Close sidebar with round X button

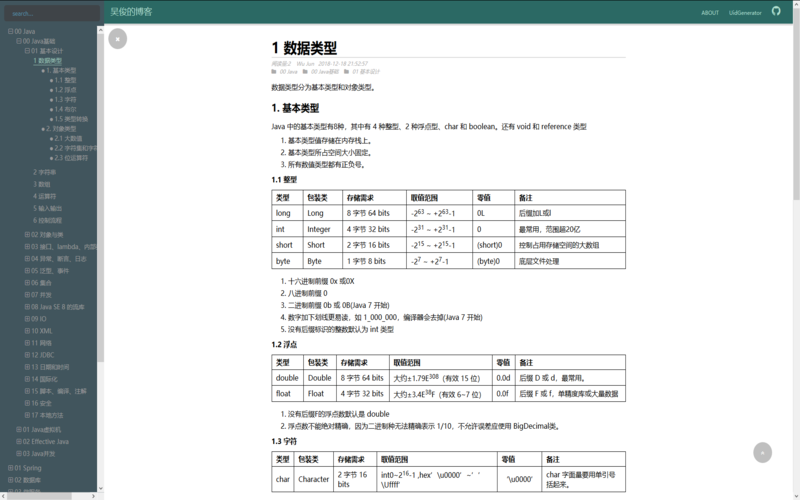pos(118,39)
